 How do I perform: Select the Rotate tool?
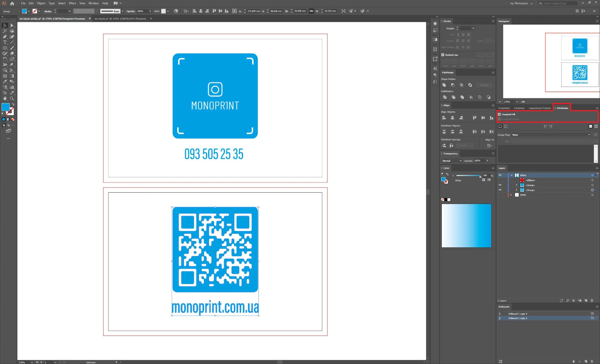coord(5,59)
